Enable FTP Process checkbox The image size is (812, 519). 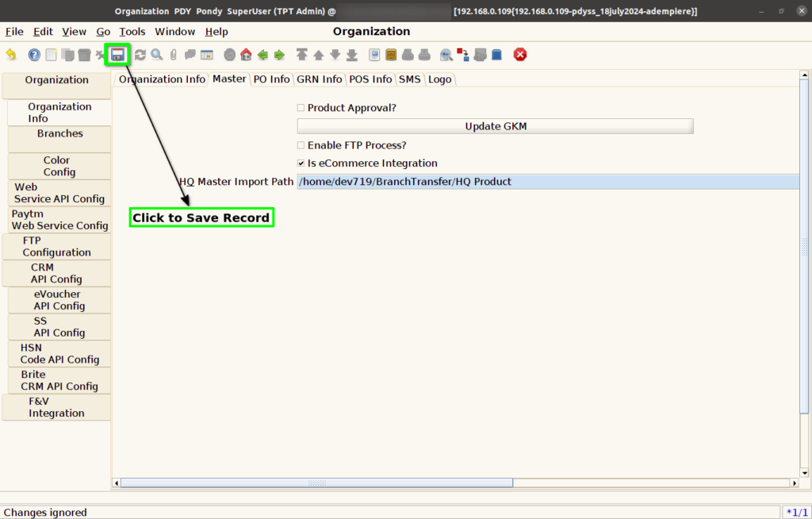tap(301, 145)
